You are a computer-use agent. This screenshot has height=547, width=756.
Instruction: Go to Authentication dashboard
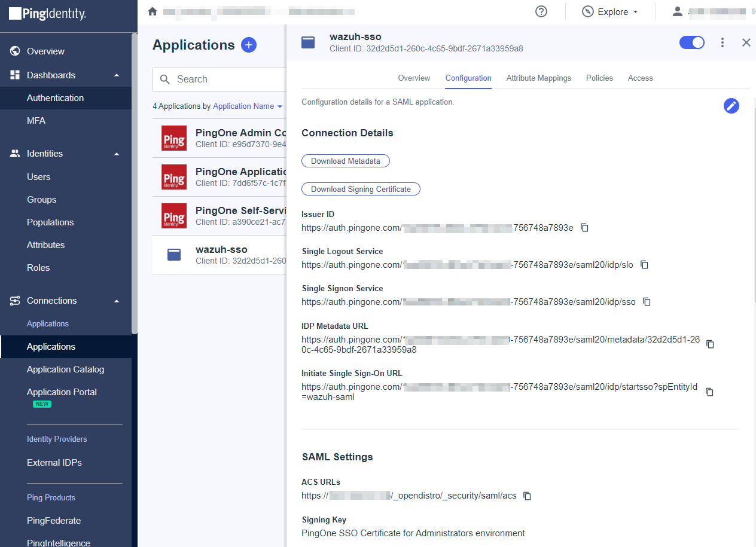click(66, 98)
